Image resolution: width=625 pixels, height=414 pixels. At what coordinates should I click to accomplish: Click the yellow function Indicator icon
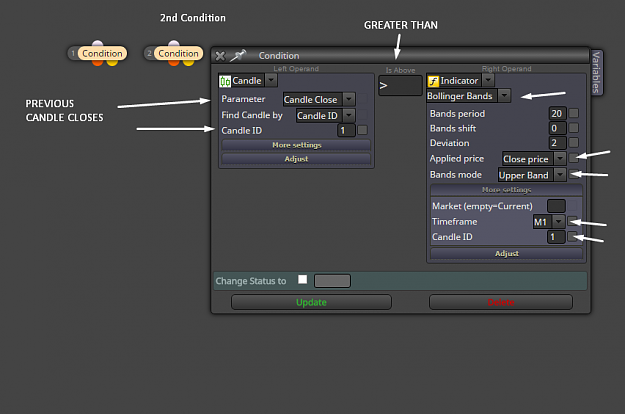[433, 81]
